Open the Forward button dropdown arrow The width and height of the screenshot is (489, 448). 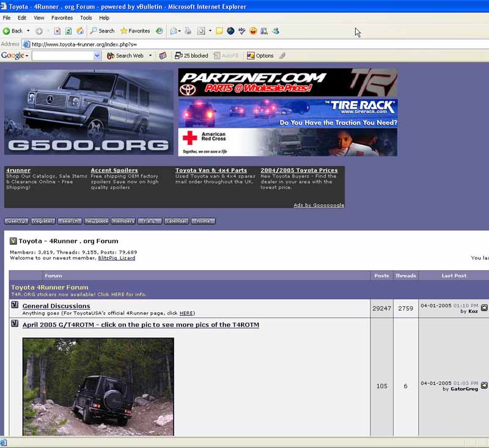(48, 31)
